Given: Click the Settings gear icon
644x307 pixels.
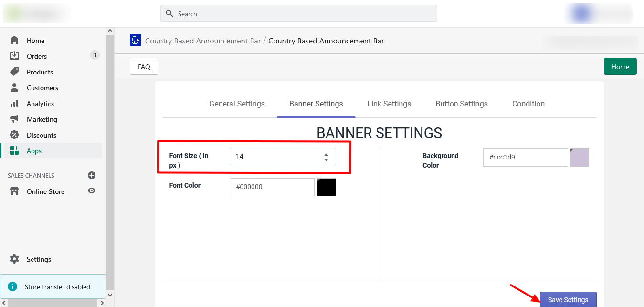Looking at the screenshot, I should point(14,259).
